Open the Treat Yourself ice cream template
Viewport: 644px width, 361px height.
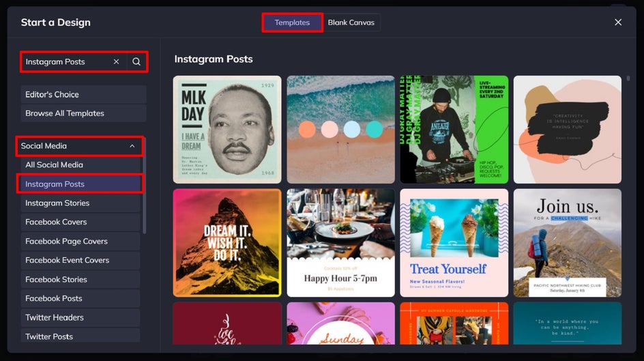[x=454, y=243]
